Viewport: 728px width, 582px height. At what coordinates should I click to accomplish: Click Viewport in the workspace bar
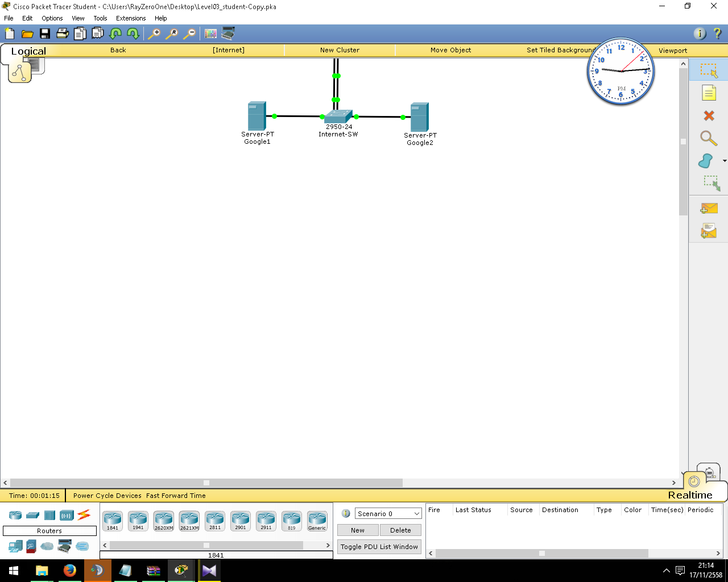[673, 51]
